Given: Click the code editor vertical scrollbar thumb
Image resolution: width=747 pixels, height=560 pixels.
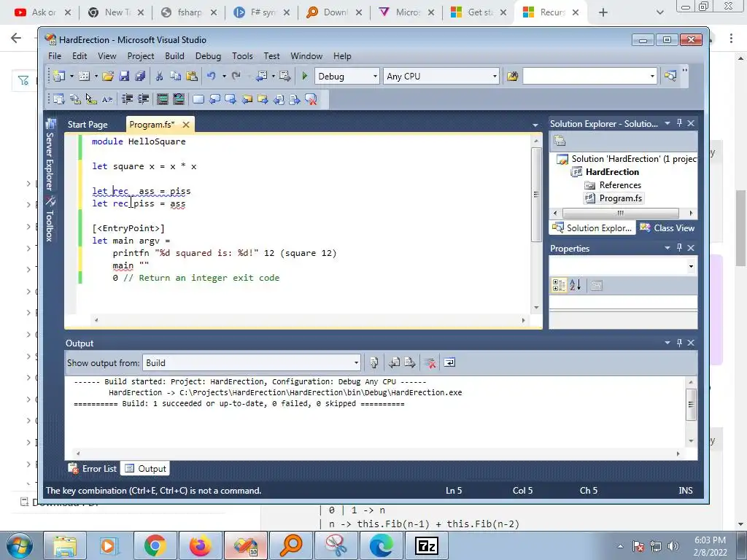Looking at the screenshot, I should click(536, 194).
